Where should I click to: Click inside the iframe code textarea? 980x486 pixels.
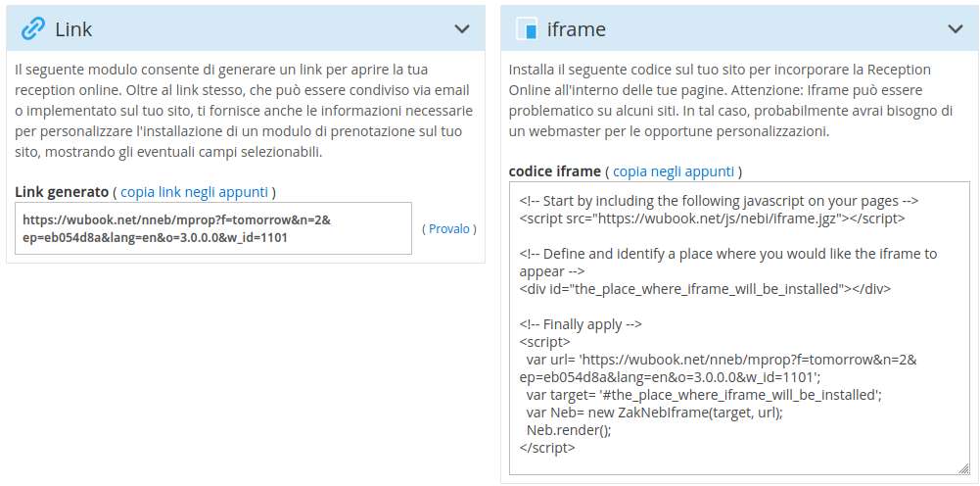(738, 328)
